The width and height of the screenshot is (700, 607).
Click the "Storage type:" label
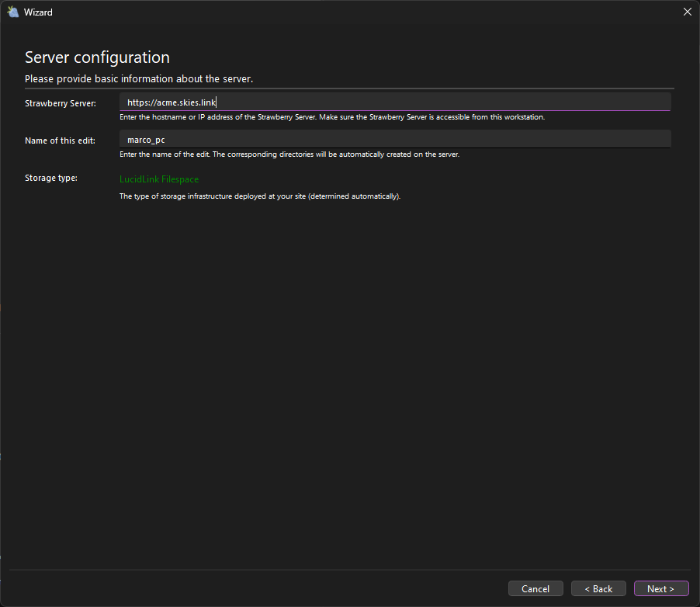click(x=51, y=179)
